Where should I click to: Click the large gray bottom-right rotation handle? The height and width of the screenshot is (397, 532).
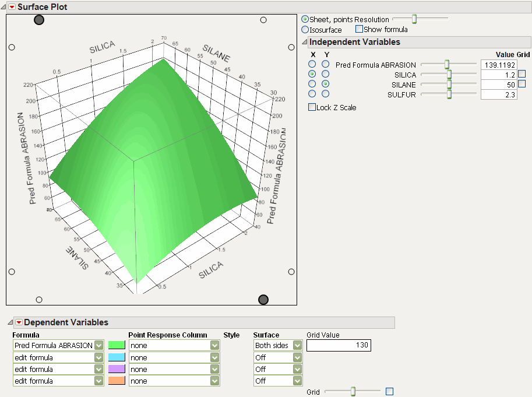point(263,300)
